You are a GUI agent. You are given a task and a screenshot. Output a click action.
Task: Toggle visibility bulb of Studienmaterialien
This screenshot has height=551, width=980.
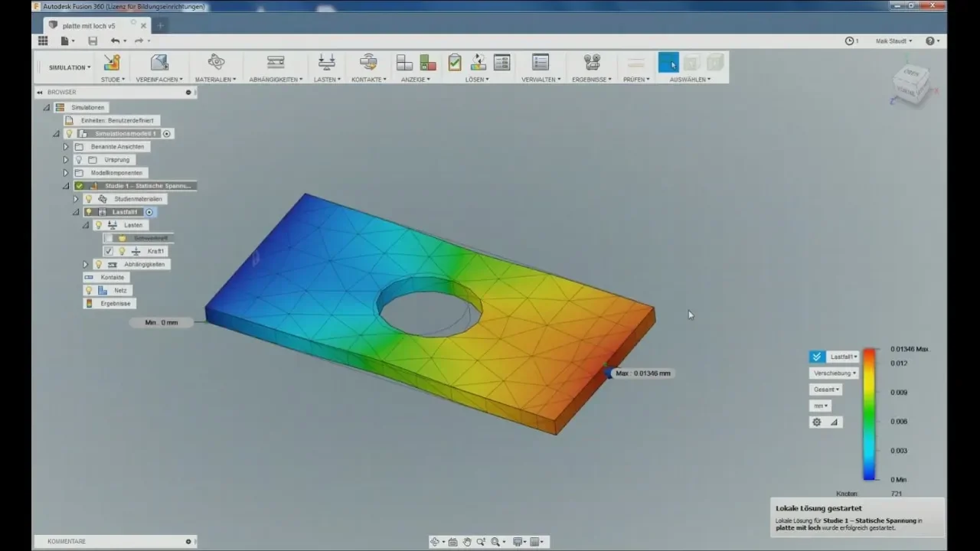click(89, 199)
